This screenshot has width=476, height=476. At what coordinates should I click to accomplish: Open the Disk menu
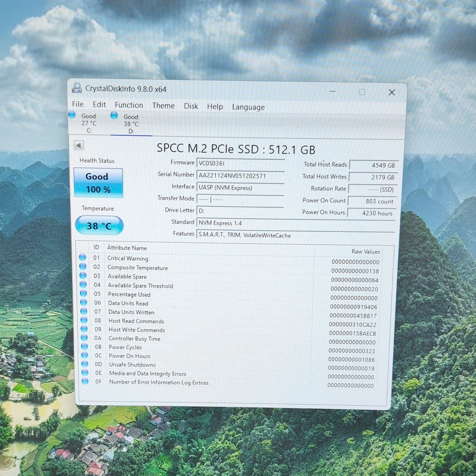[x=191, y=106]
